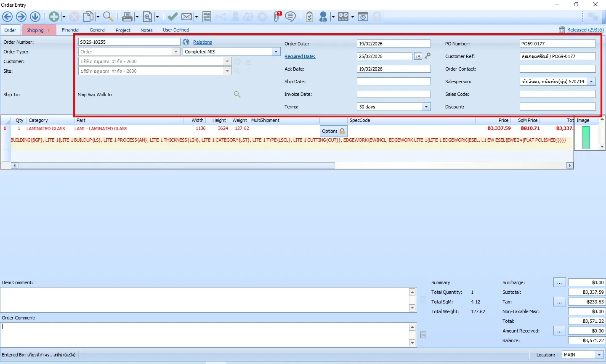
Task: Expand the copy icon dropdown arrow
Action: 98,17
